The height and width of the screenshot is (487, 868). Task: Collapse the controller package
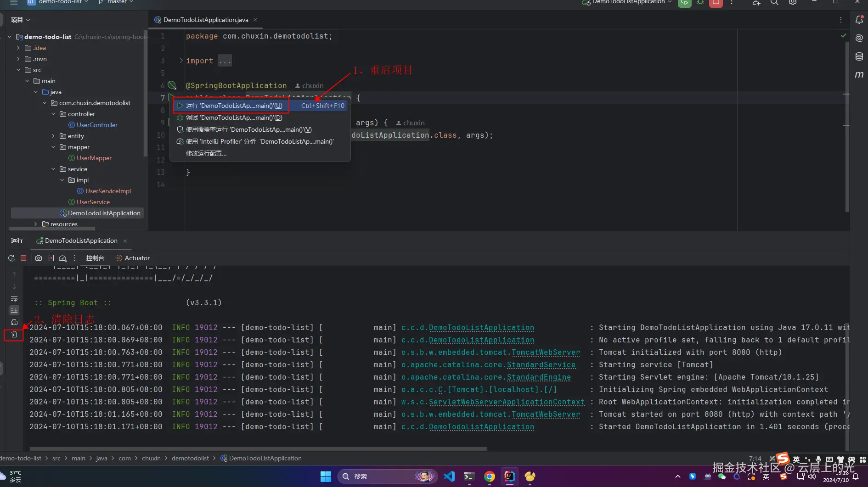(x=53, y=114)
